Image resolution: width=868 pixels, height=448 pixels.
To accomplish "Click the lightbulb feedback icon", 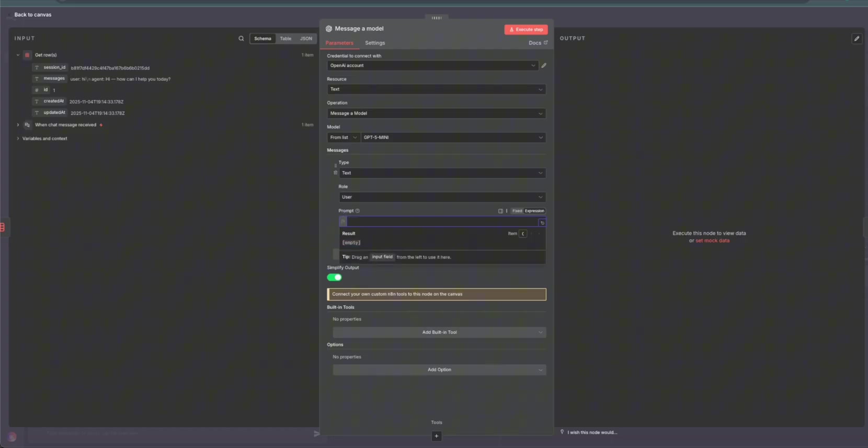I will [562, 432].
